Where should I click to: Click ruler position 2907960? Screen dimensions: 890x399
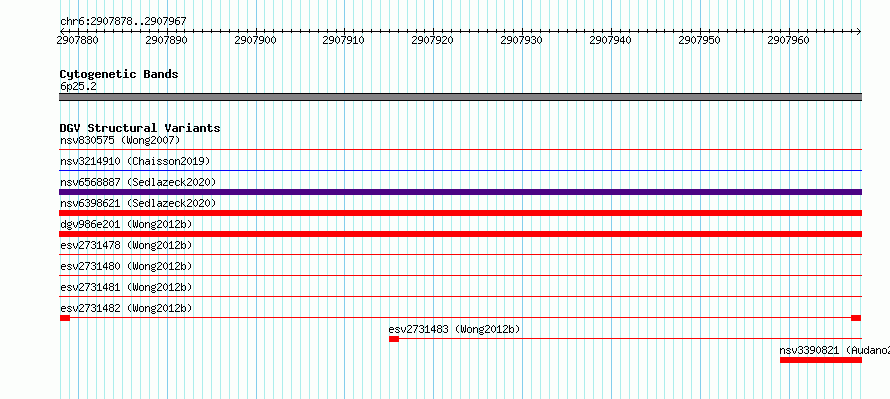(788, 40)
